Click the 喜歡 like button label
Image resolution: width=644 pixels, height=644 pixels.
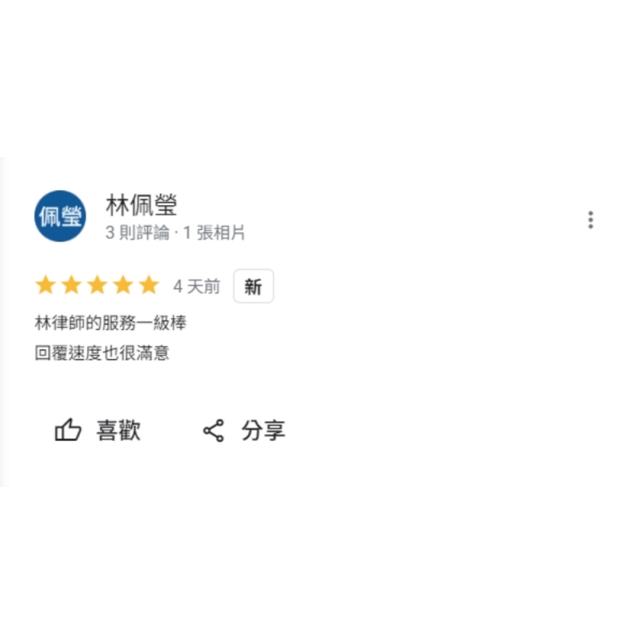118,431
